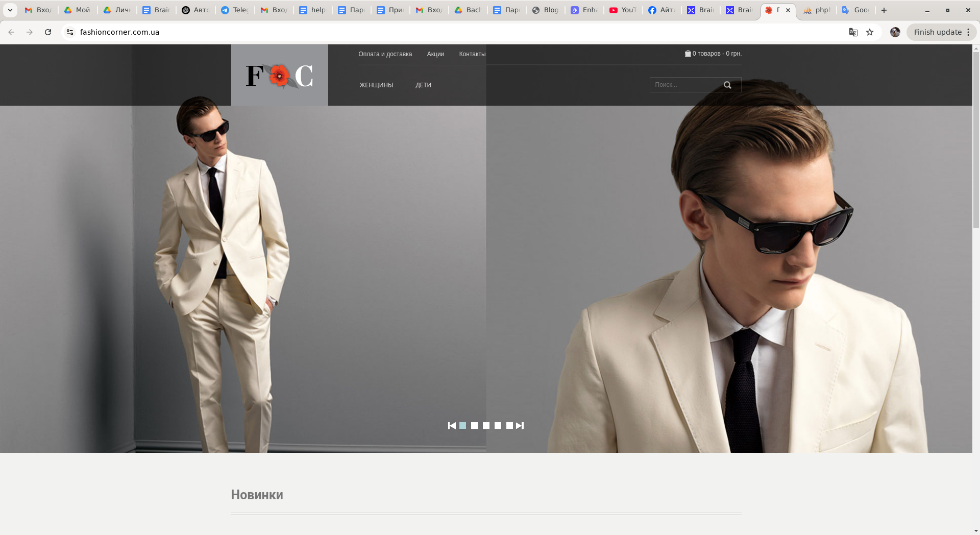View site information icon in address bar
980x535 pixels.
click(x=70, y=32)
